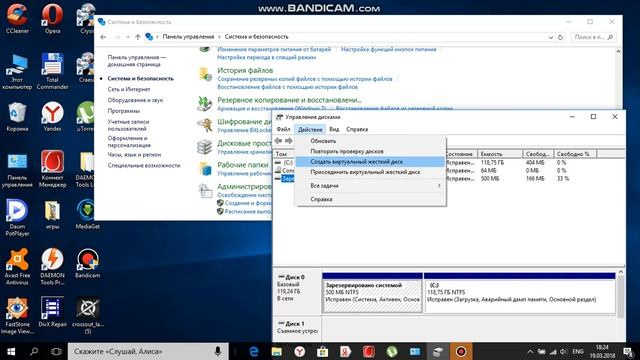Open DAEMON Tools Pro desktop icon
Viewport: 640px width, 360px height.
(52, 267)
